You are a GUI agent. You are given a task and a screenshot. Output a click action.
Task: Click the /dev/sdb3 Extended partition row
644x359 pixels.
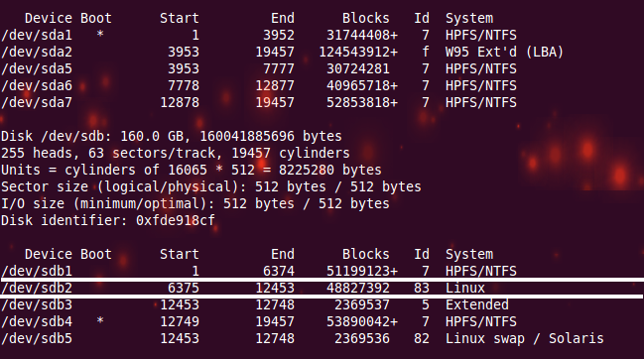point(255,304)
